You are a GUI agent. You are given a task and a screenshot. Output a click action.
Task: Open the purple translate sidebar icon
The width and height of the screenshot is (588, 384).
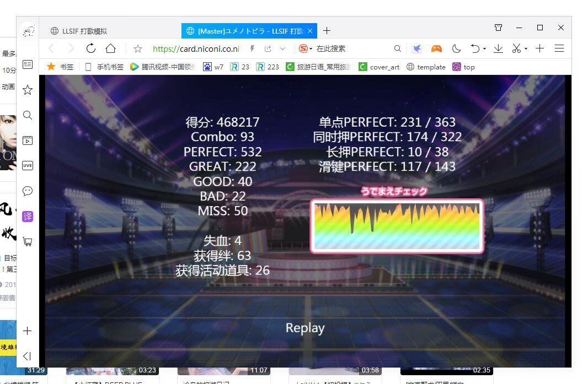(x=28, y=217)
